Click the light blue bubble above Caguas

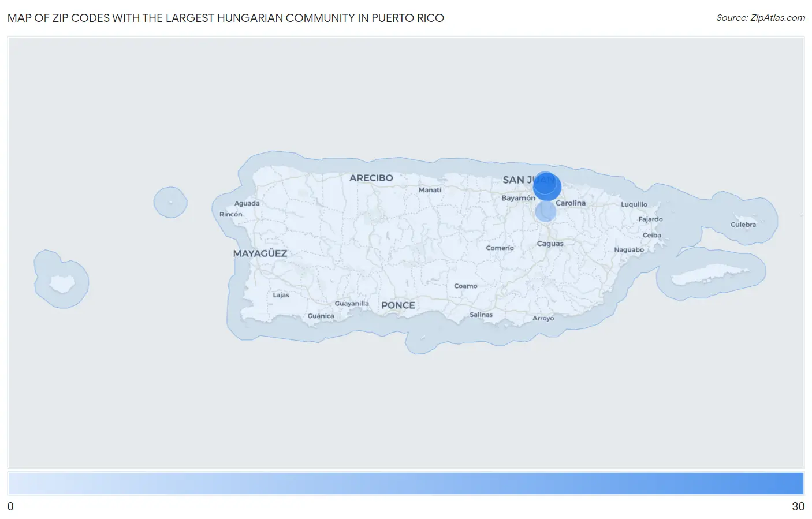(x=546, y=211)
